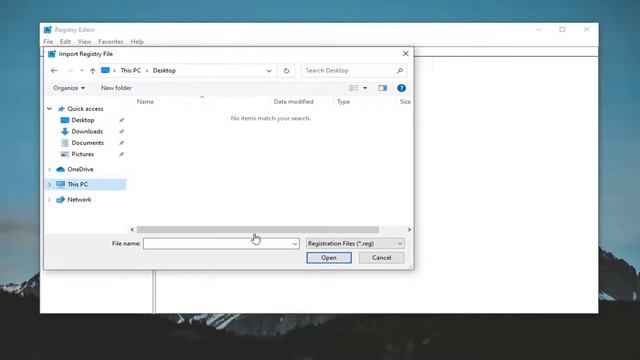Image resolution: width=640 pixels, height=360 pixels.
Task: Sort by Date modified column
Action: [x=293, y=102]
